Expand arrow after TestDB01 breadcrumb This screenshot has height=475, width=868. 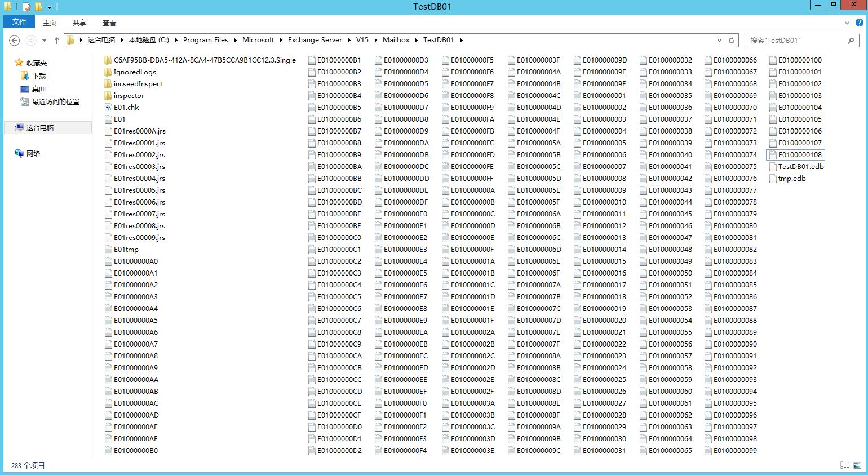(x=461, y=40)
